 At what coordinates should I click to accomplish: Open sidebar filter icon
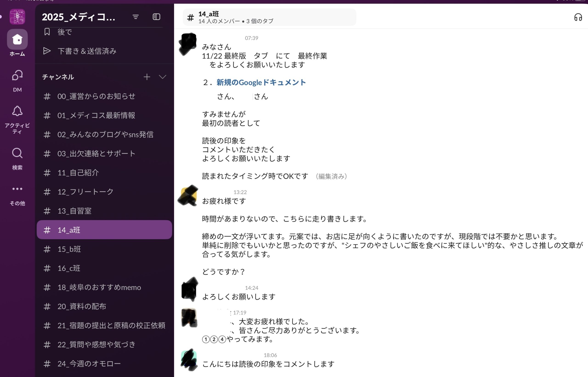(x=136, y=17)
